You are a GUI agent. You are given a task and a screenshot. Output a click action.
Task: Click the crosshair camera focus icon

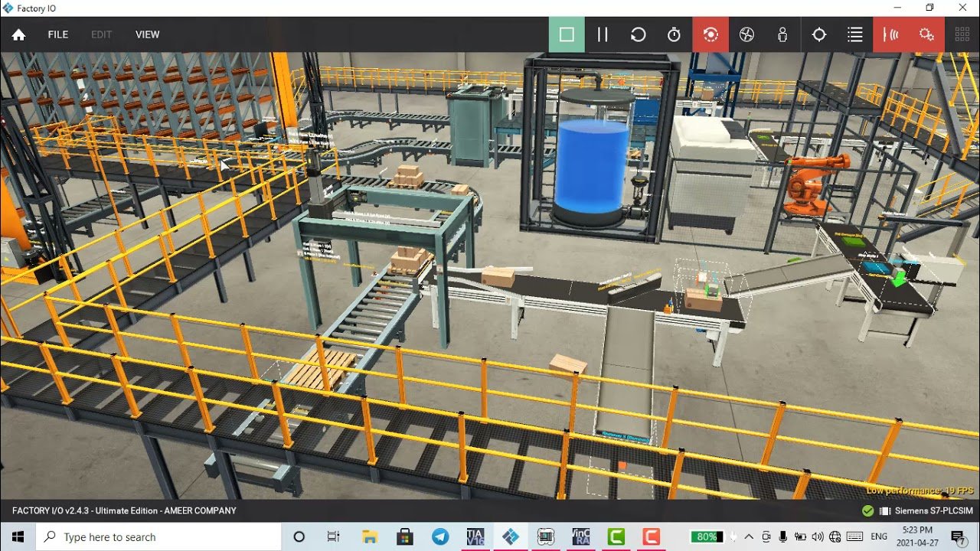[819, 34]
